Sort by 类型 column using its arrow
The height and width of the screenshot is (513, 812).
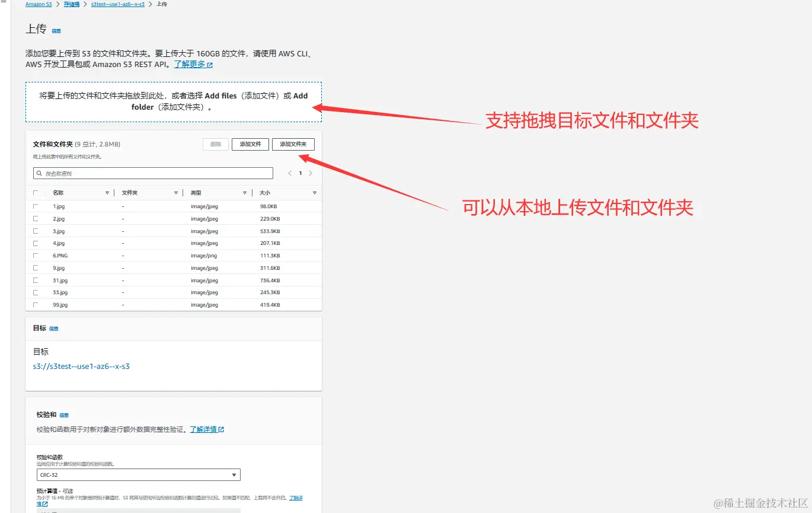245,193
